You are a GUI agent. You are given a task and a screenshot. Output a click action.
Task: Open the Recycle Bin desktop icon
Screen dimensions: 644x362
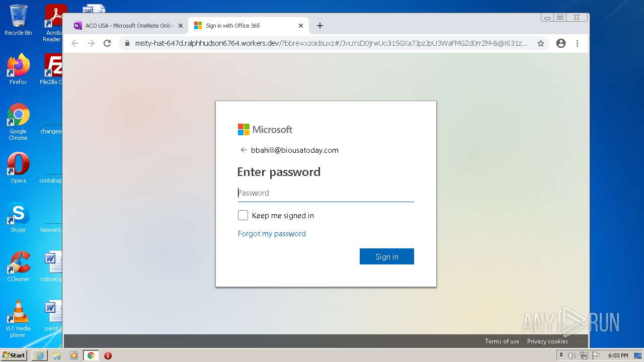[18, 20]
